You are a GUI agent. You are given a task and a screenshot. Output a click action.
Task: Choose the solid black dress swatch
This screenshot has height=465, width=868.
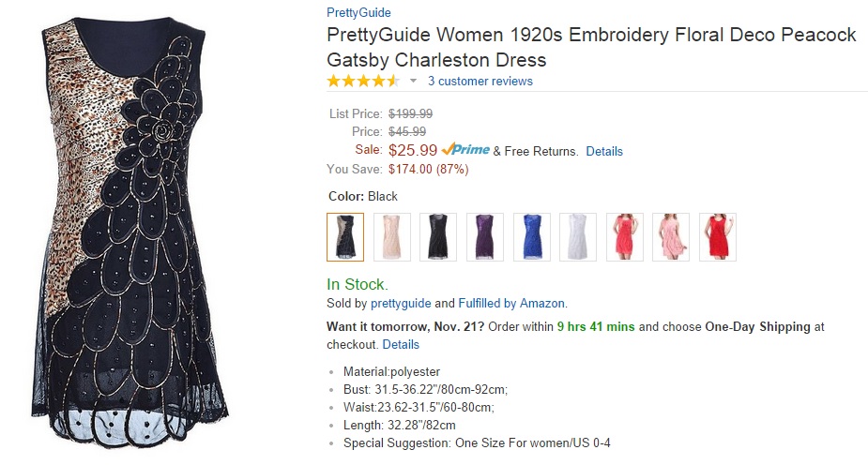click(438, 236)
